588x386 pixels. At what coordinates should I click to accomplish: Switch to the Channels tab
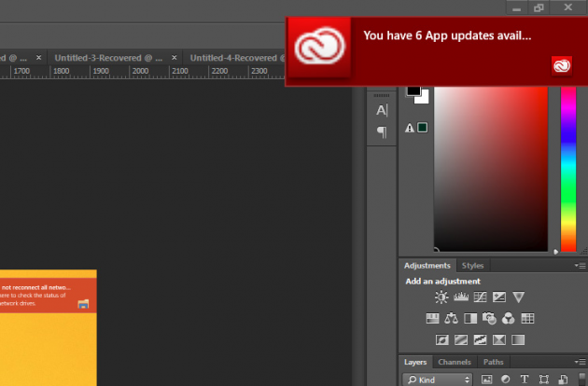pos(454,362)
